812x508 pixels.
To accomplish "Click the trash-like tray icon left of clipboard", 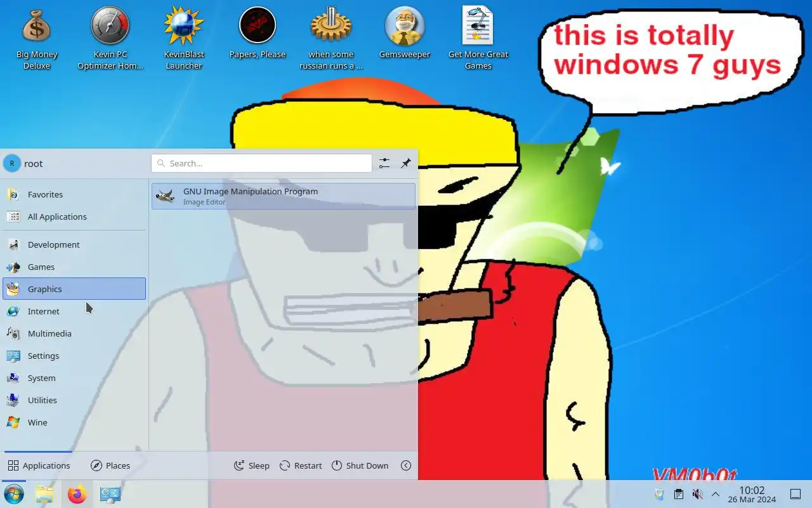I will [x=659, y=494].
